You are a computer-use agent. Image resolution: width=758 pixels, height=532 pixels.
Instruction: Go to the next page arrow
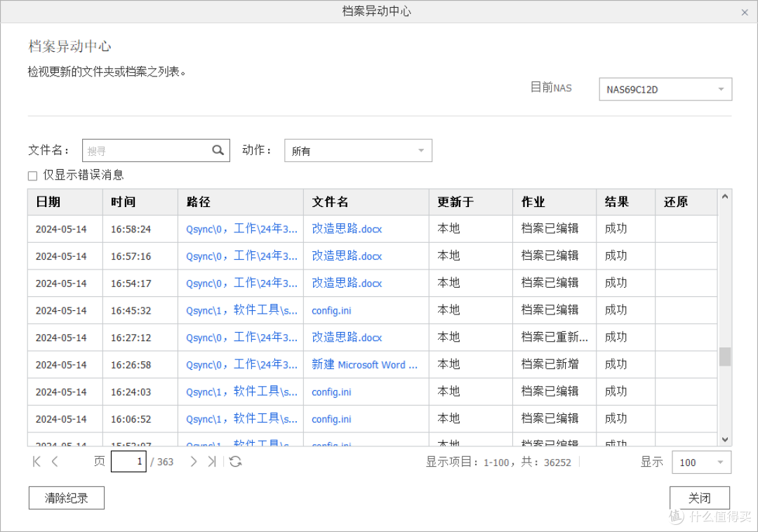click(194, 461)
